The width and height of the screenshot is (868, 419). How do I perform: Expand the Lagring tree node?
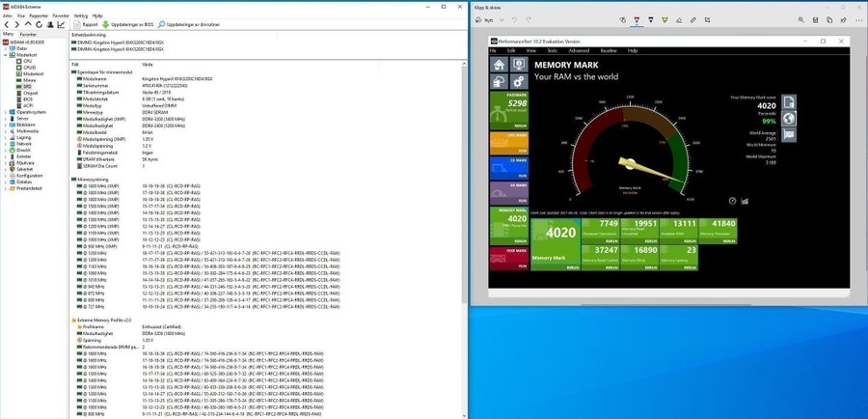(6, 137)
